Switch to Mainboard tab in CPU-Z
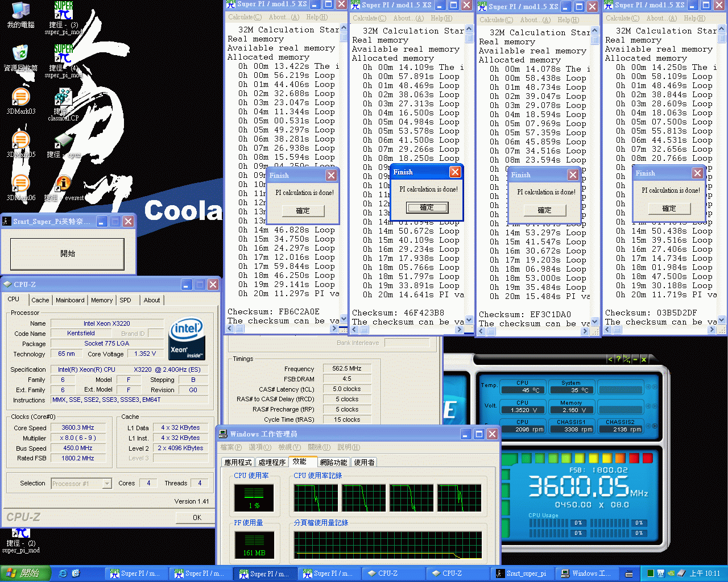The height and width of the screenshot is (582, 728). coord(70,300)
